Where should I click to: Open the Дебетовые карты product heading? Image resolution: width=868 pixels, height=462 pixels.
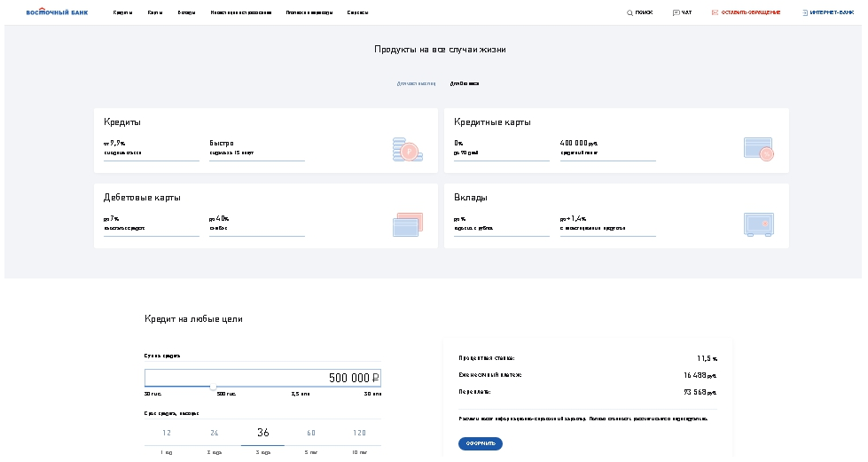click(x=142, y=198)
